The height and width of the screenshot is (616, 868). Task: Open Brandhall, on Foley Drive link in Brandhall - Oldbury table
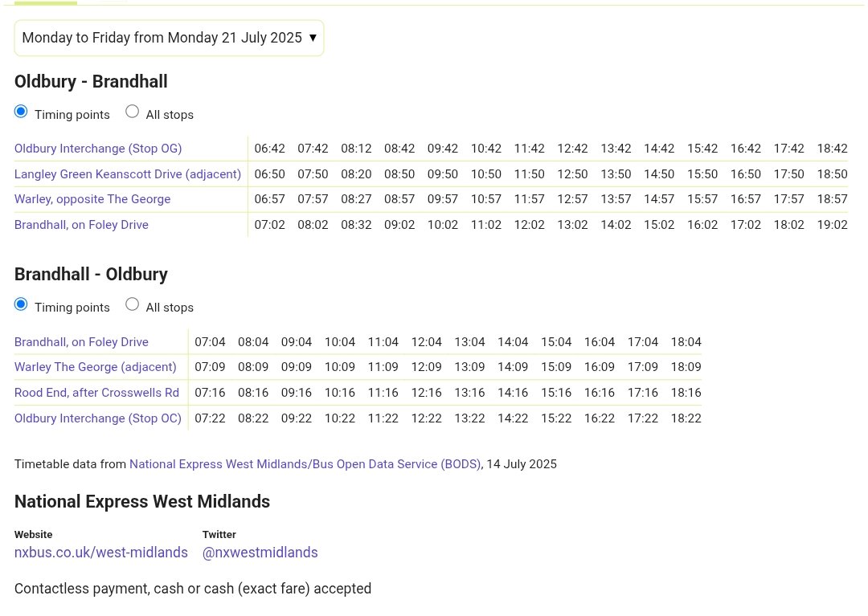(x=81, y=342)
